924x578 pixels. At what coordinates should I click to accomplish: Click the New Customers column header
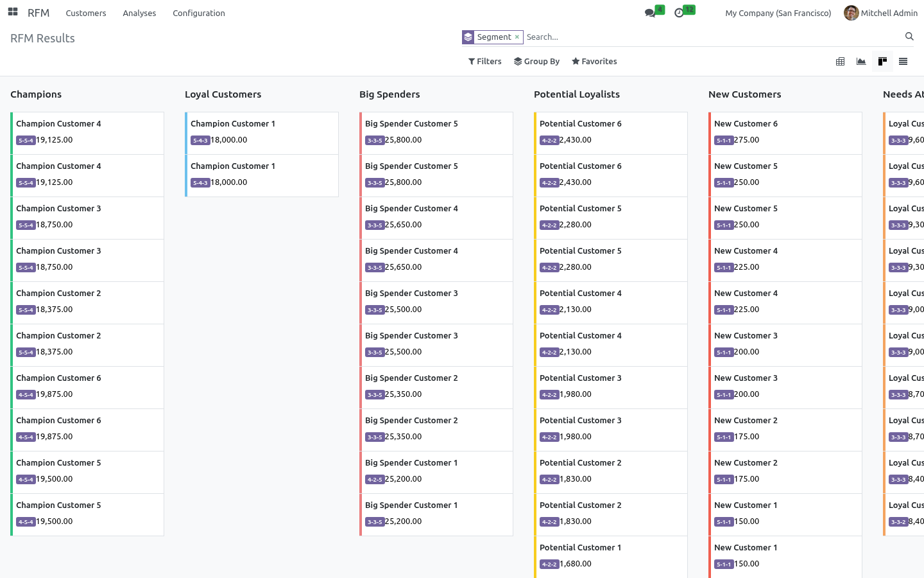744,94
